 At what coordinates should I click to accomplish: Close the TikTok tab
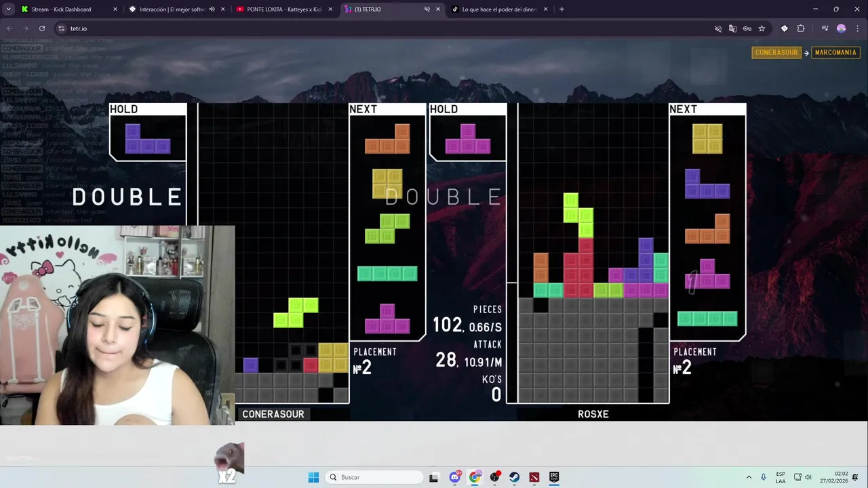click(x=545, y=9)
